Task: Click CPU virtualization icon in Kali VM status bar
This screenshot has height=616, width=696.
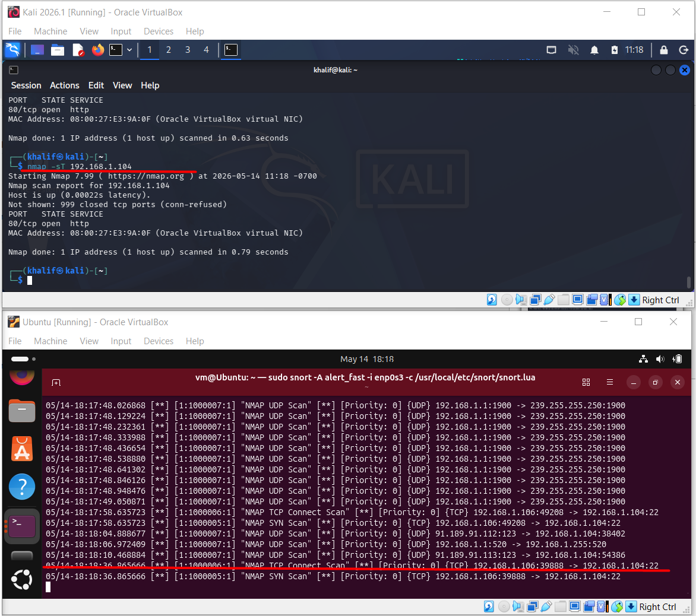Action: pos(606,300)
